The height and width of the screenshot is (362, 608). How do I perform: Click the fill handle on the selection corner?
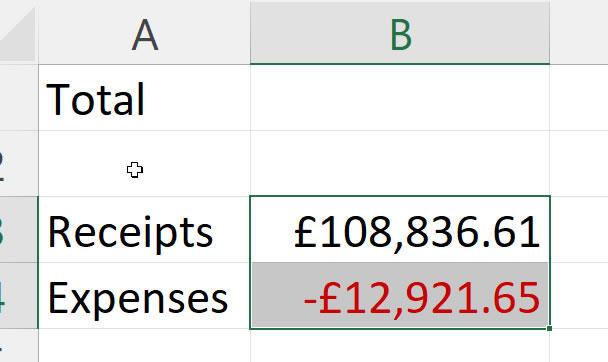click(x=549, y=328)
